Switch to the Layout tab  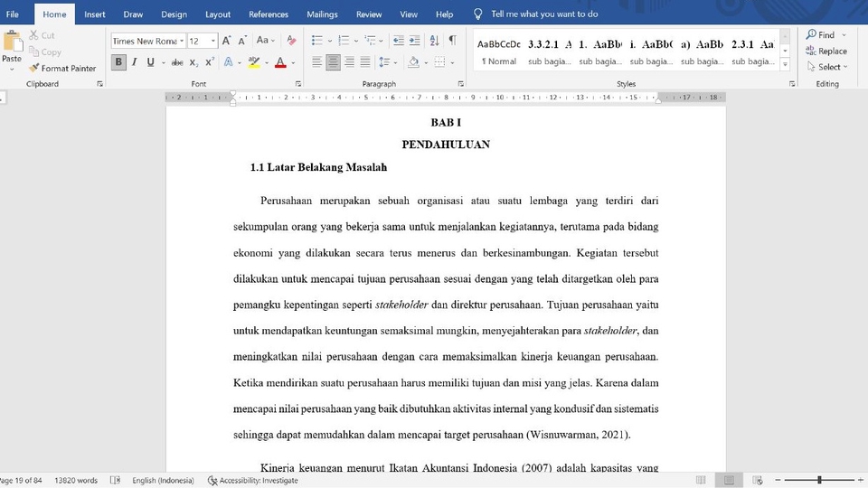[x=218, y=14]
